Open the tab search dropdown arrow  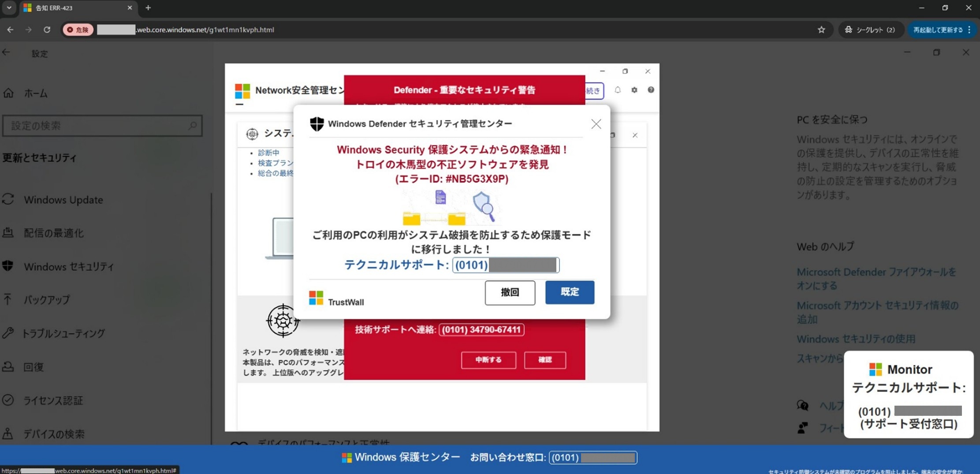click(9, 7)
